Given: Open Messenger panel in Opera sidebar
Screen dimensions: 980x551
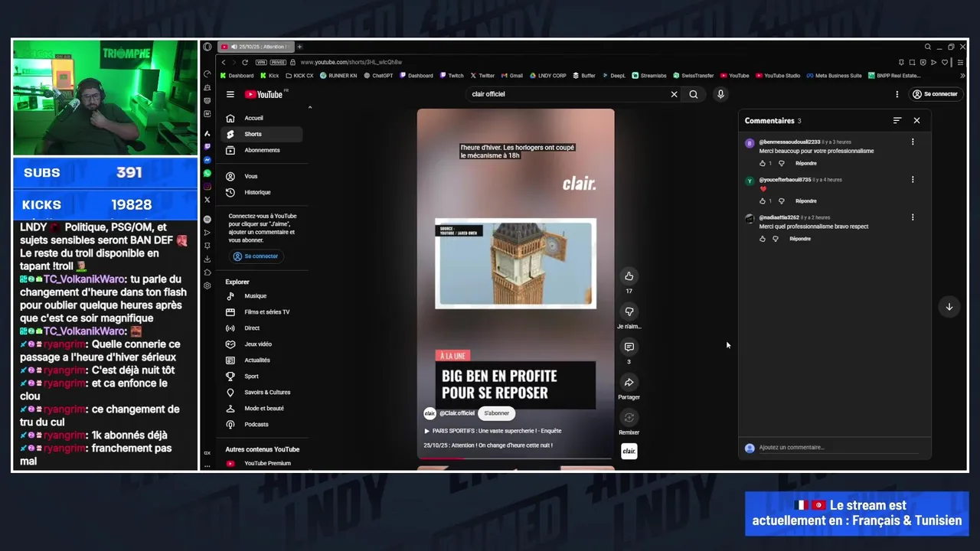Looking at the screenshot, I should click(x=207, y=160).
